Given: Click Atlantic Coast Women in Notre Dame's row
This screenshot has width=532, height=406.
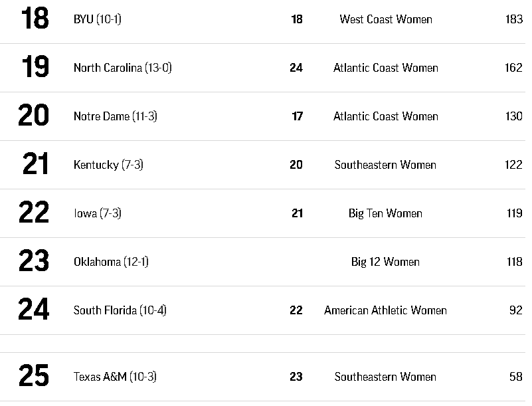Looking at the screenshot, I should 385,116.
